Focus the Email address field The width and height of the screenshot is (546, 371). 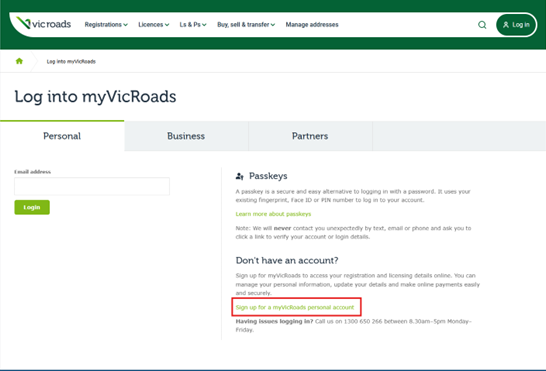(x=92, y=186)
